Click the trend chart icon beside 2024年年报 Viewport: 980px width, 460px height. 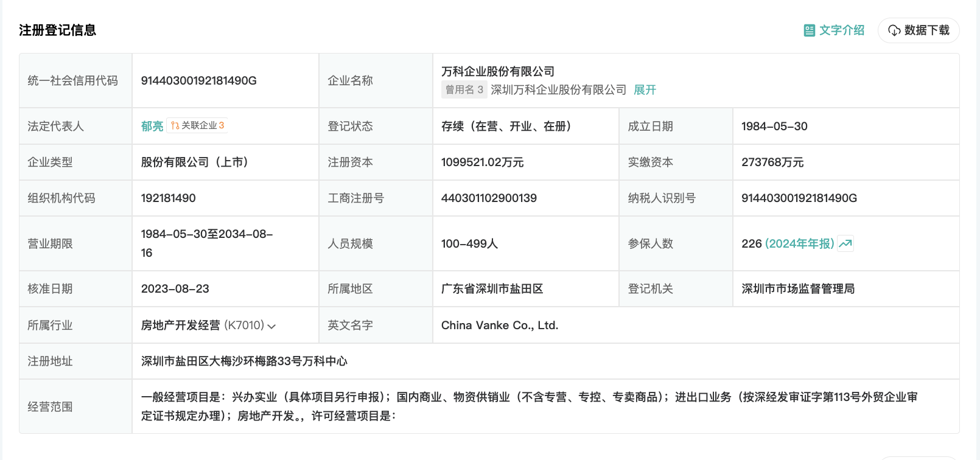click(x=845, y=243)
